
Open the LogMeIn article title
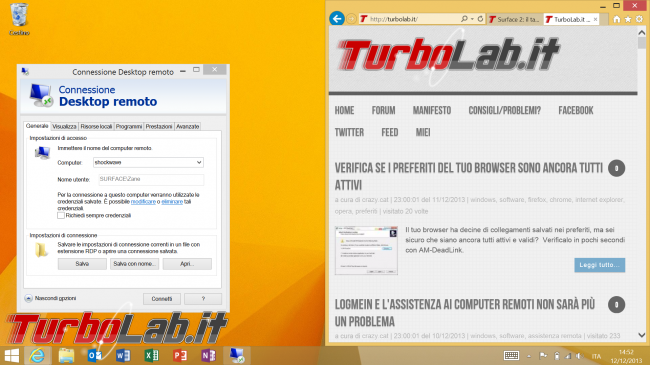click(x=465, y=313)
